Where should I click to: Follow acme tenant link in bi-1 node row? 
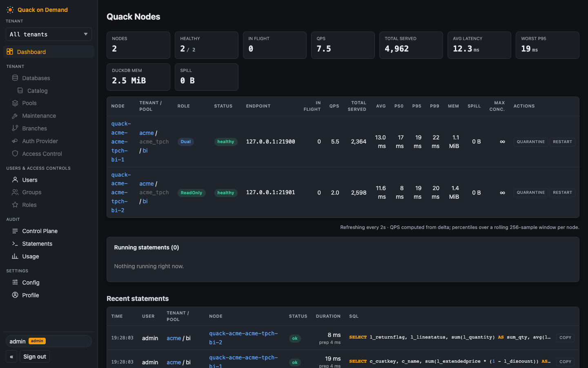click(x=147, y=133)
